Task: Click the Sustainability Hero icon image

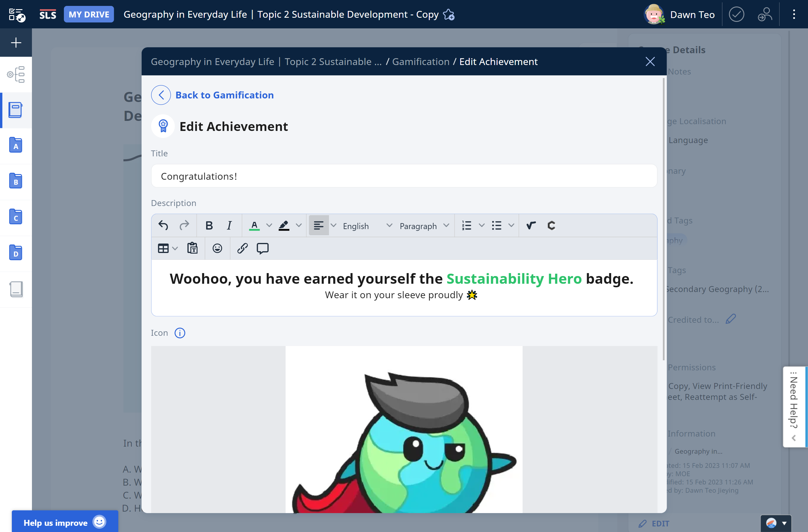Action: (404, 429)
